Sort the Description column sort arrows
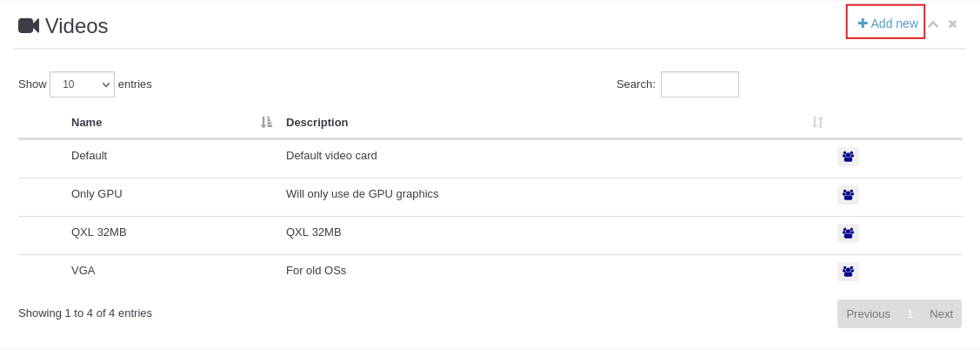This screenshot has height=350, width=980. tap(817, 122)
